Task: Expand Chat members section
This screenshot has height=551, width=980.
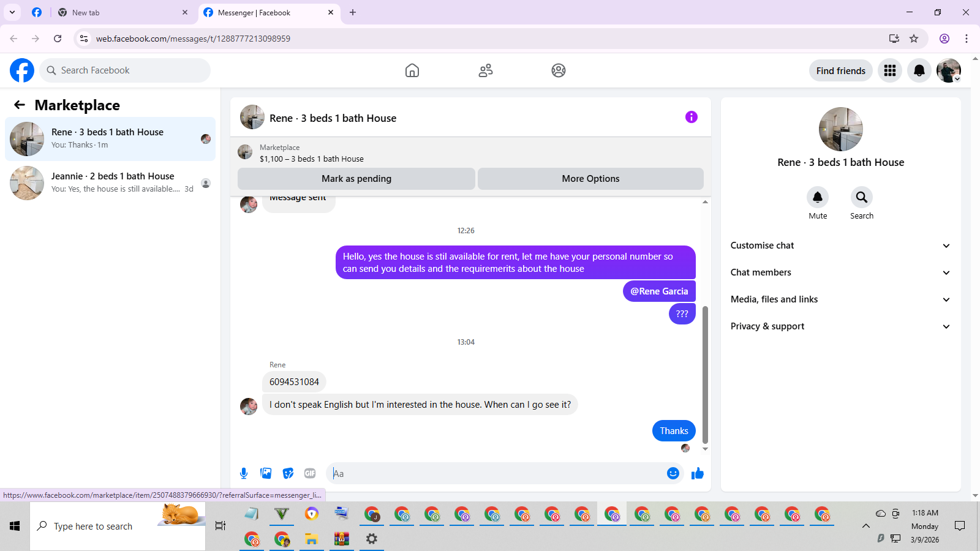Action: [x=840, y=272]
